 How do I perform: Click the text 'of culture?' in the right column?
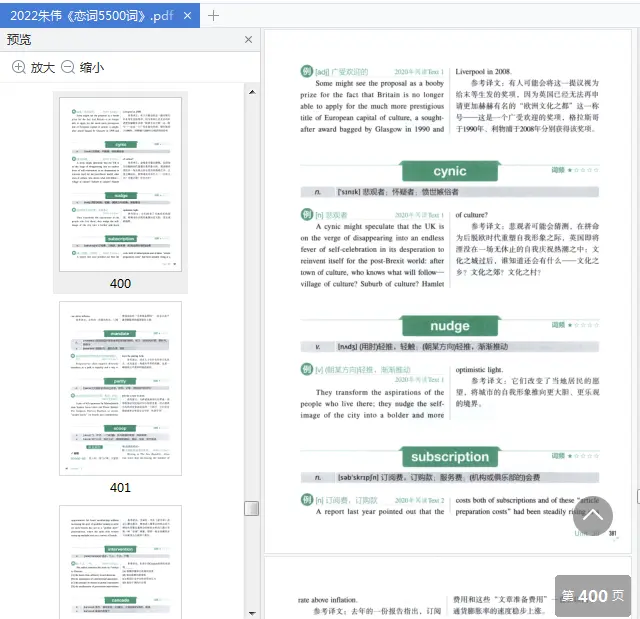click(471, 215)
